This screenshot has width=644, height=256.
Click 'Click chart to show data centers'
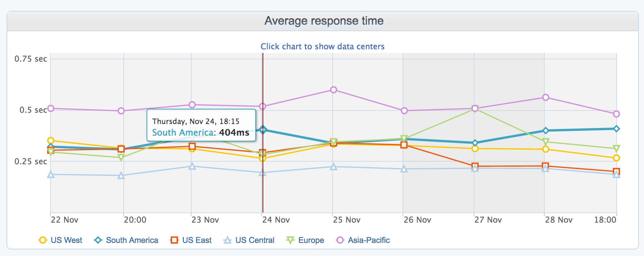click(322, 46)
